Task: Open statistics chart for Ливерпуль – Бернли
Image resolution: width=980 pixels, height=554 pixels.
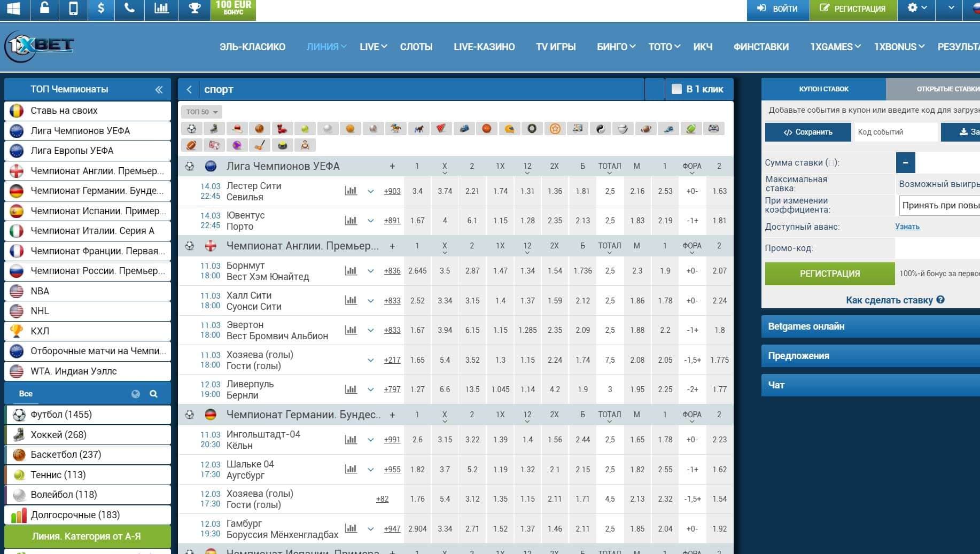Action: coord(351,389)
